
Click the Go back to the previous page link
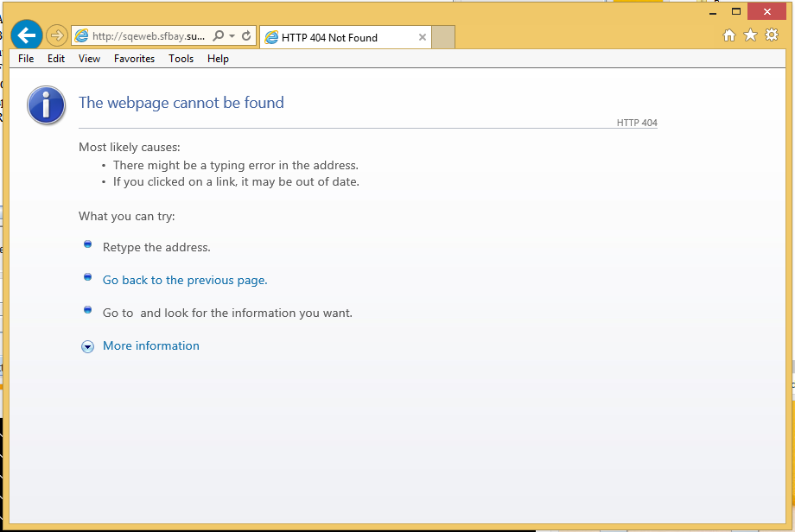[185, 281]
